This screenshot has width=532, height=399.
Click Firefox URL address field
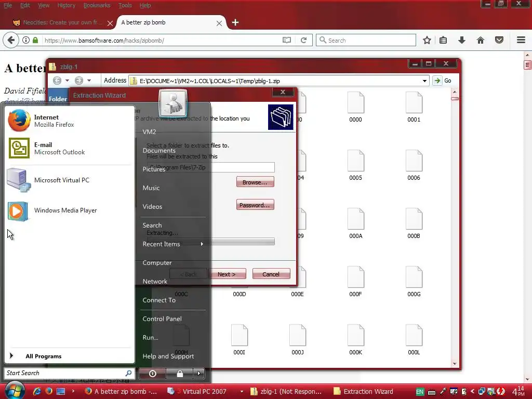(161, 41)
